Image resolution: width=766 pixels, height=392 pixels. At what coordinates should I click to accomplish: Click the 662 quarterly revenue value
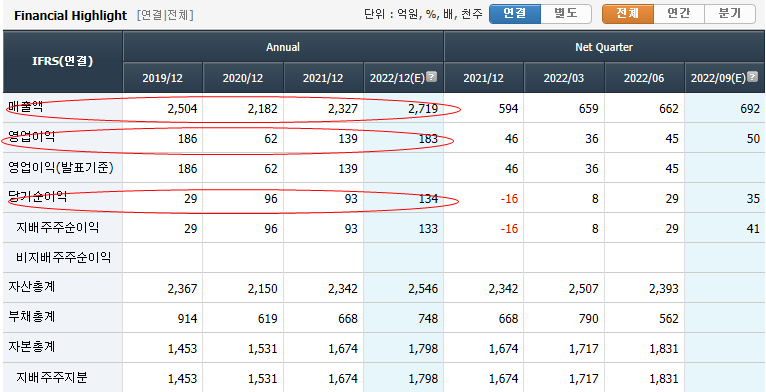click(669, 109)
